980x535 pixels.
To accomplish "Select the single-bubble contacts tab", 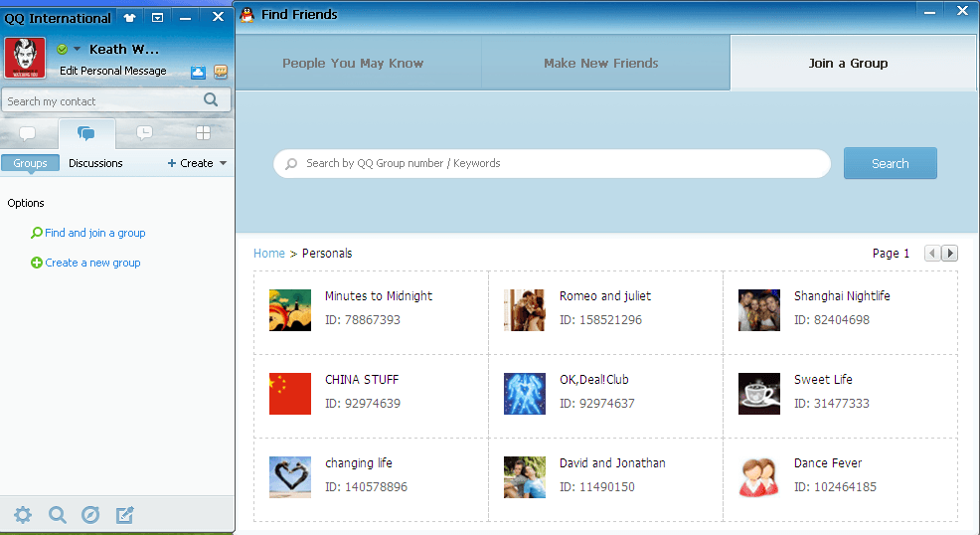I will pos(28,133).
